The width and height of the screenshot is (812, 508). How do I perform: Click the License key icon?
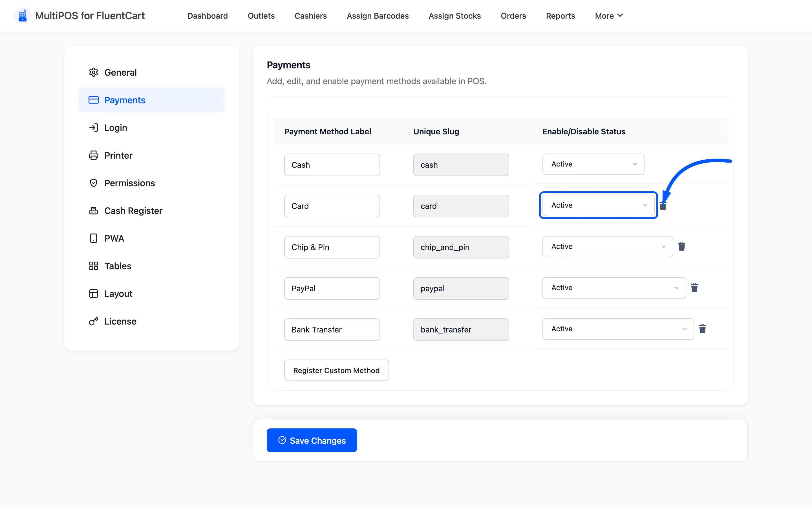tap(93, 321)
